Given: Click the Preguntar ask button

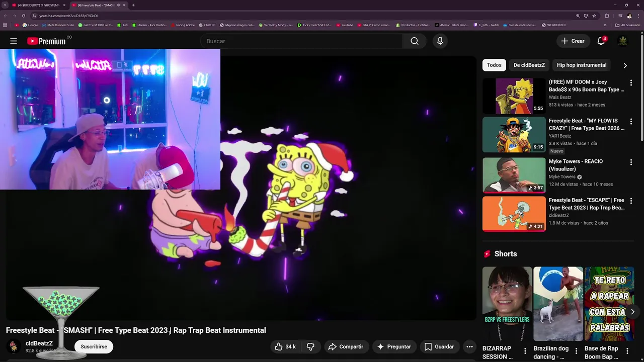Looking at the screenshot, I should [394, 346].
